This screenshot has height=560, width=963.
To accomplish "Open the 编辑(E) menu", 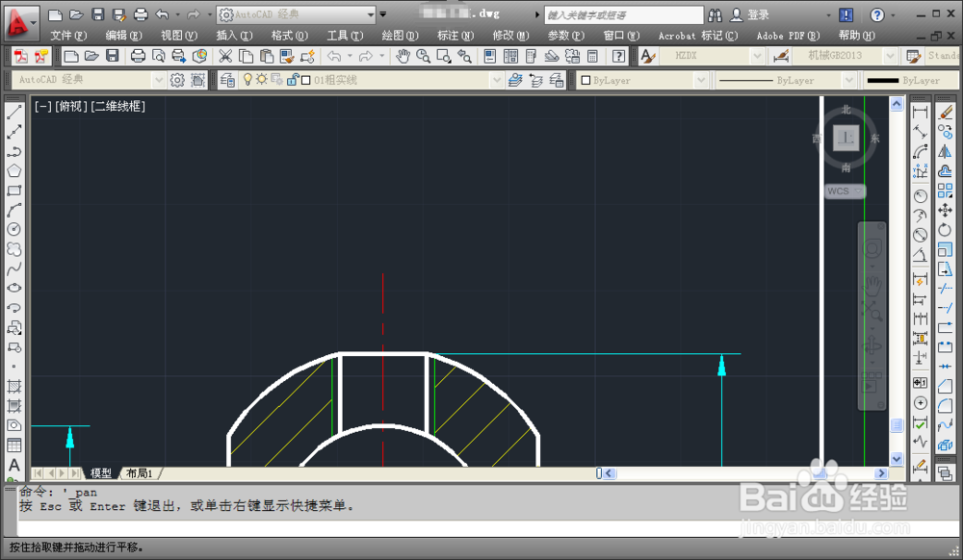I will [123, 36].
